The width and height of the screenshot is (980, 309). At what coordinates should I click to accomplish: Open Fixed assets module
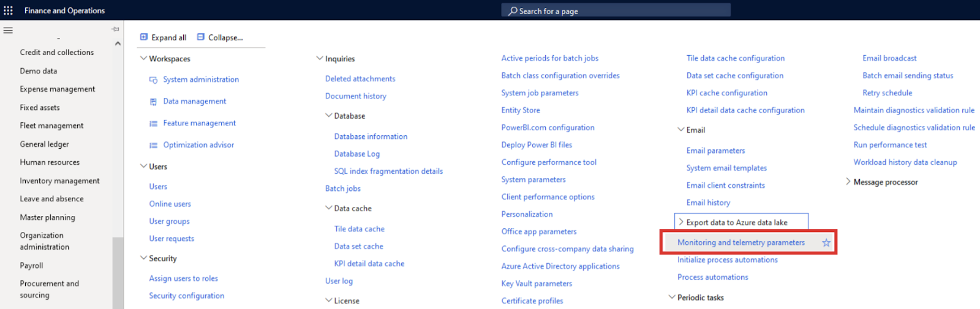point(40,108)
